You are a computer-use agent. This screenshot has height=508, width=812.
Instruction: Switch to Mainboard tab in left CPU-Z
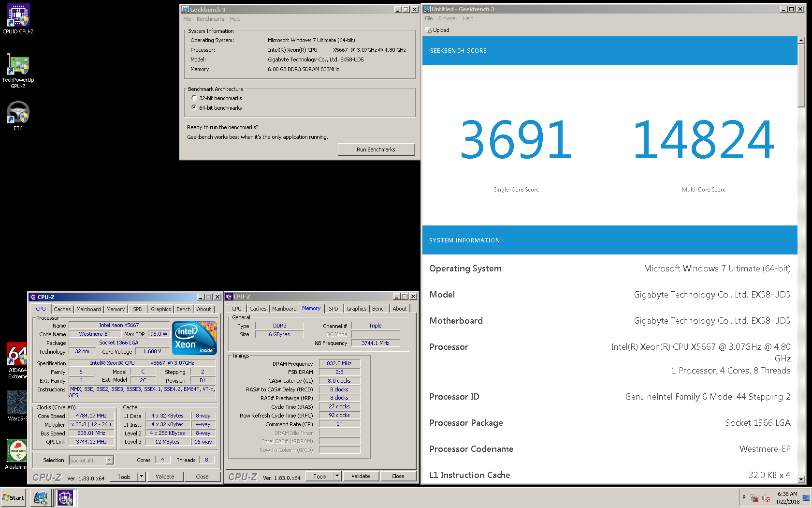click(88, 309)
